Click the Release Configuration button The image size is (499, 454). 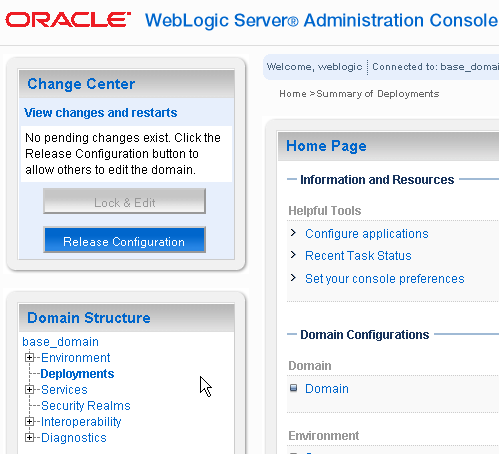(124, 240)
